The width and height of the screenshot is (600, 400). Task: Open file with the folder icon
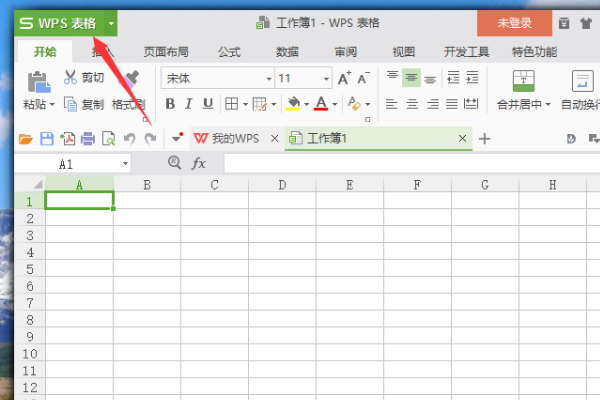[26, 139]
